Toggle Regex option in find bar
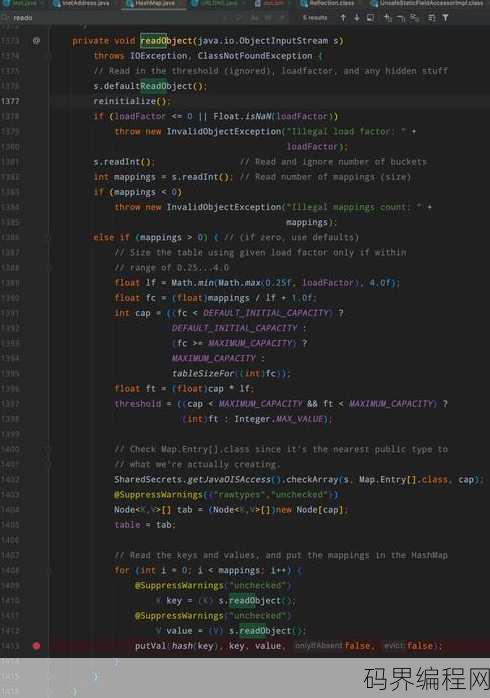 pyautogui.click(x=283, y=18)
